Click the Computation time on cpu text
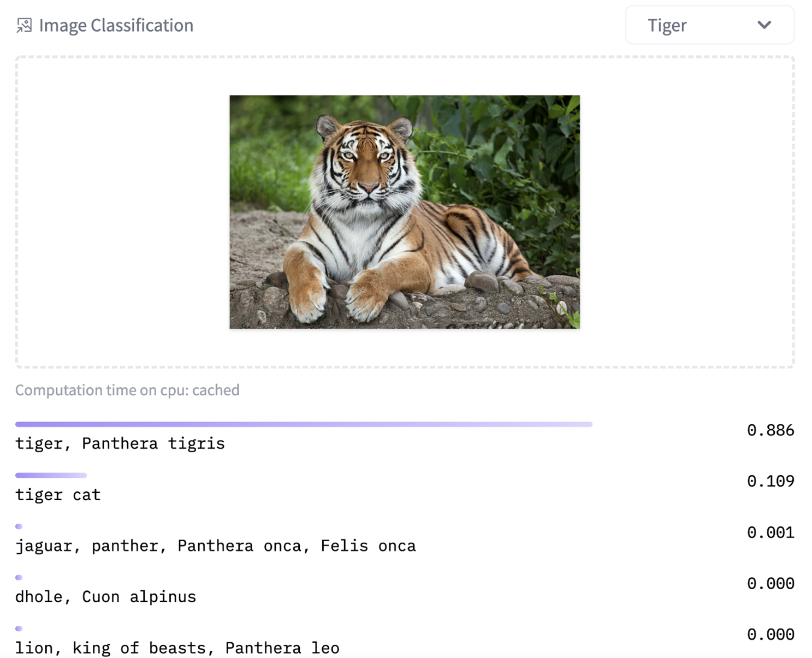This screenshot has height=658, width=812. pos(127,390)
